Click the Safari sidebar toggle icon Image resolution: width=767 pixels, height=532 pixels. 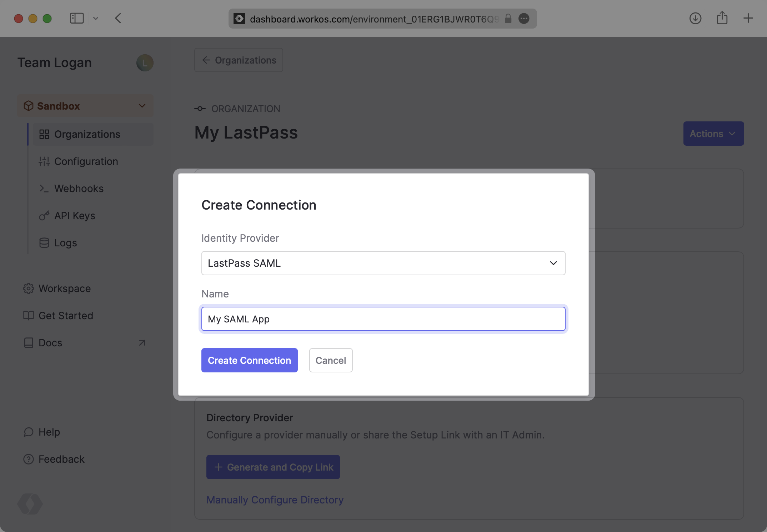pos(76,18)
